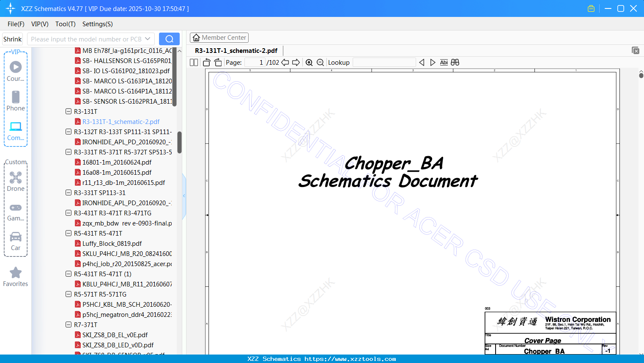Collapse the R3-132T R3-133T SP111-31 folder
Viewport: 644px width, 363px height.
pyautogui.click(x=69, y=132)
